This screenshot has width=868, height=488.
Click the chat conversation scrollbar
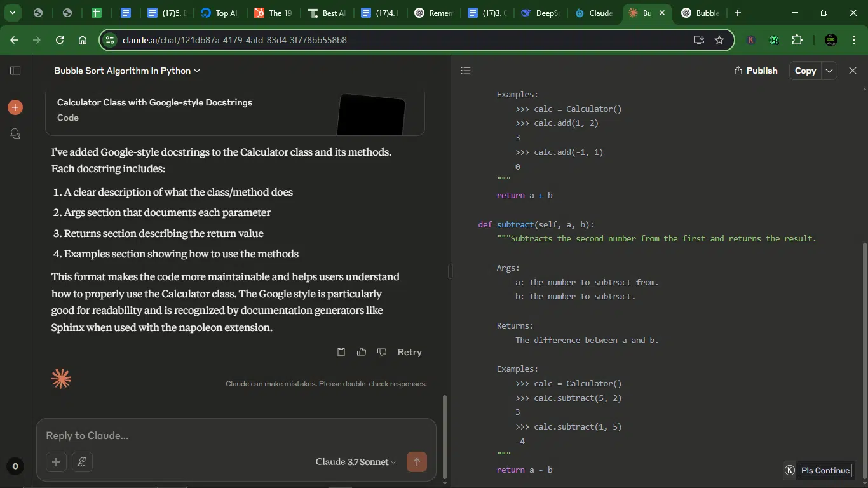(x=445, y=436)
